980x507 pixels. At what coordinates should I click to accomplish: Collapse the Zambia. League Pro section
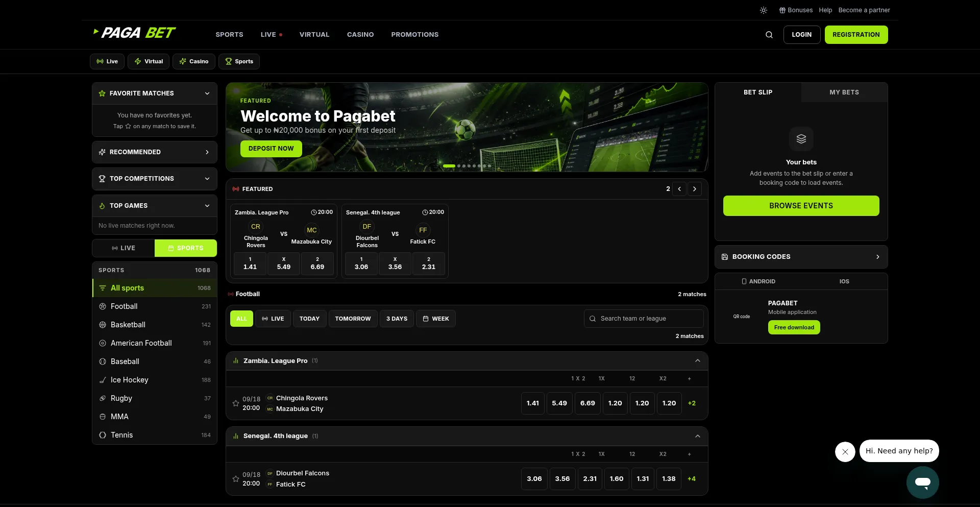[698, 361]
